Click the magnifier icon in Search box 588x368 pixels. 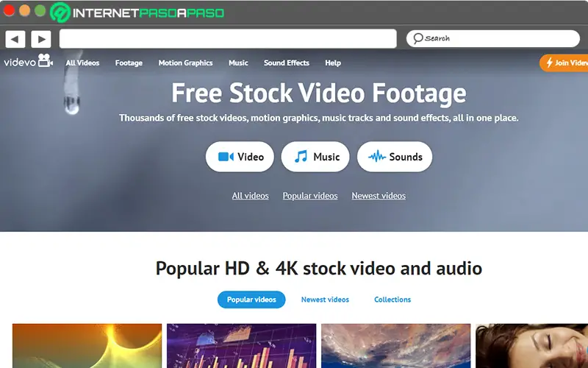coord(417,38)
